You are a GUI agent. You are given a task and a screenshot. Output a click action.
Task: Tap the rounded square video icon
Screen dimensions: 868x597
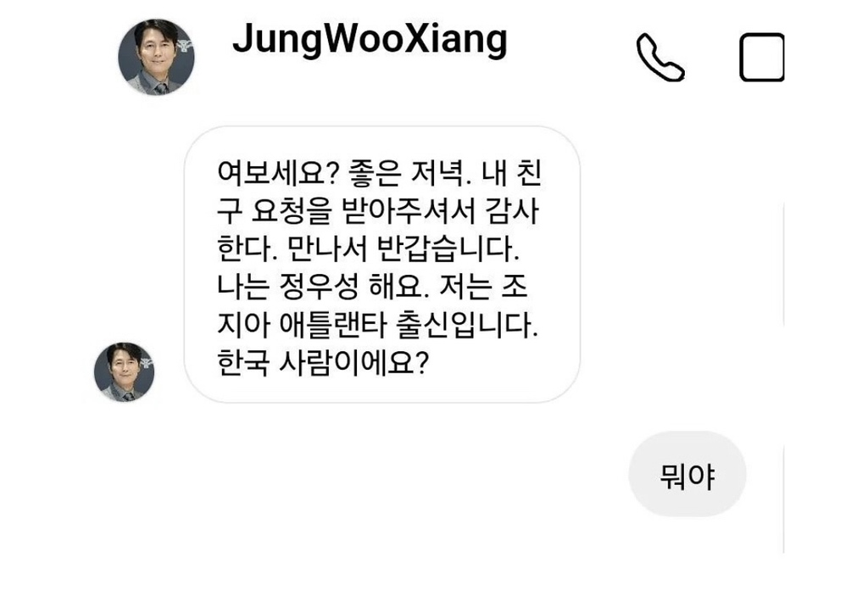[762, 57]
